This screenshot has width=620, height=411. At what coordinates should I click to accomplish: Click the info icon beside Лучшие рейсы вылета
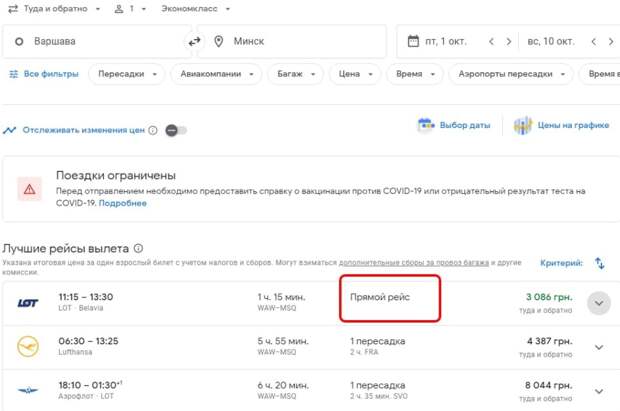click(x=139, y=248)
